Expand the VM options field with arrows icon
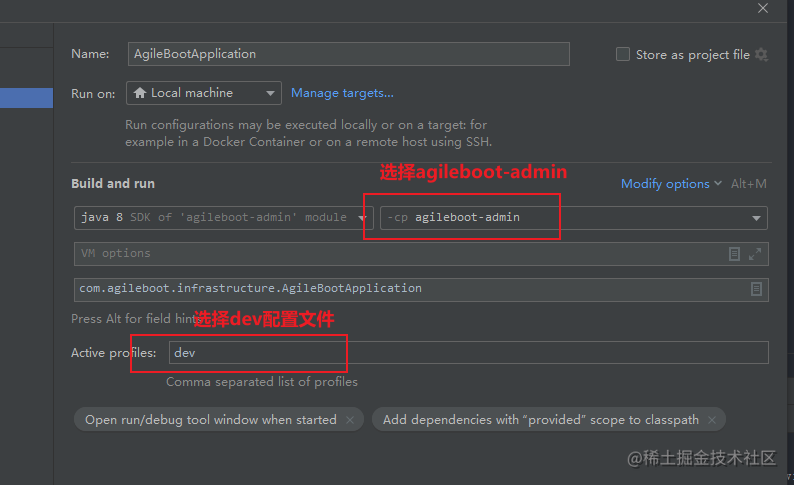Screen dimensions: 794x485 point(755,254)
